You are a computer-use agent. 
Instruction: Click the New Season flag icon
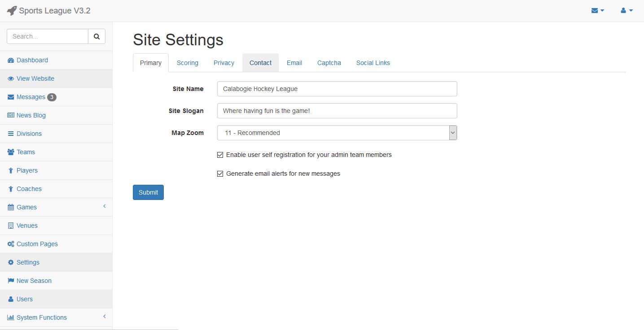point(11,281)
